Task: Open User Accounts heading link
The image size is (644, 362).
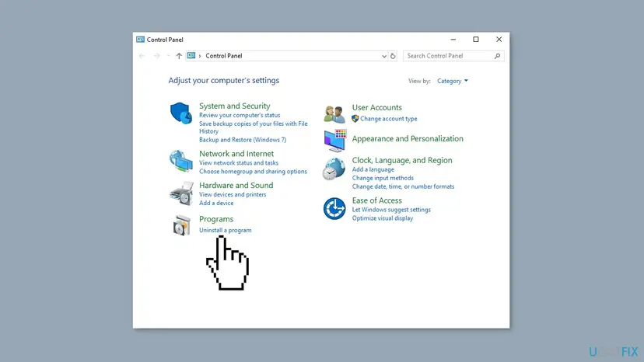Action: point(376,107)
